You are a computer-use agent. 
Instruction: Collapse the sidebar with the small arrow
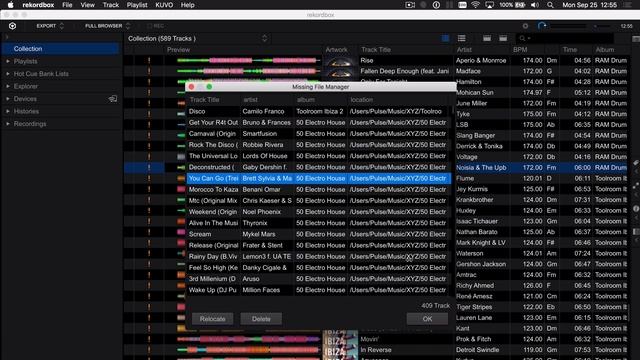(7, 37)
